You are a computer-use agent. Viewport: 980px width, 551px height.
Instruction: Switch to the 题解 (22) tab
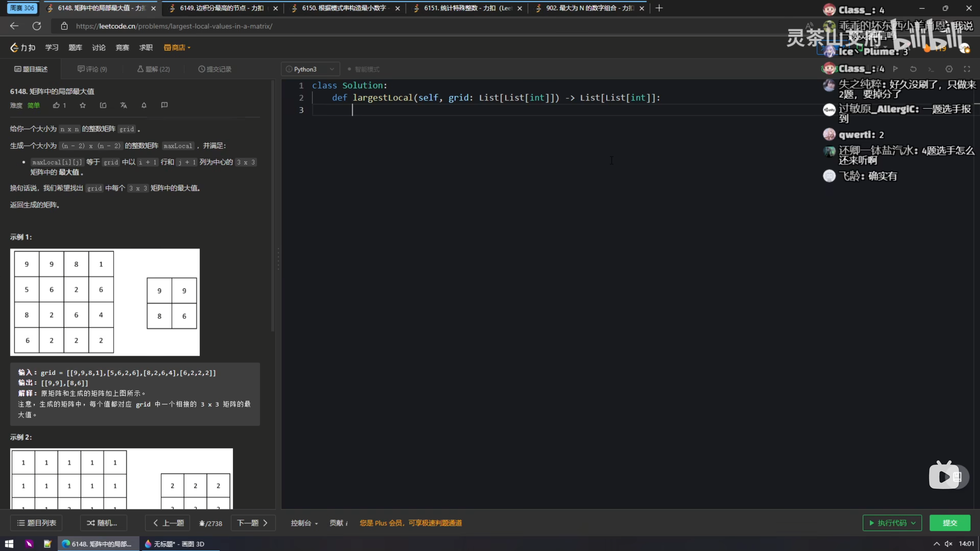pos(154,69)
